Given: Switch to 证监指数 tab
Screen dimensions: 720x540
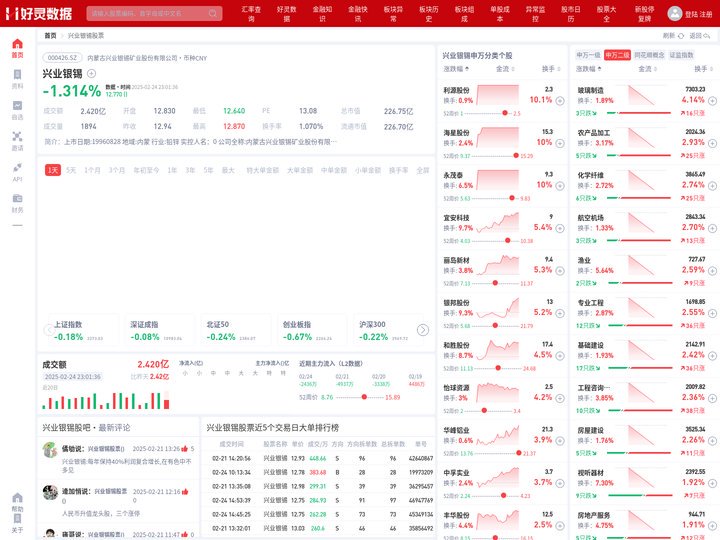Looking at the screenshot, I should click(681, 55).
